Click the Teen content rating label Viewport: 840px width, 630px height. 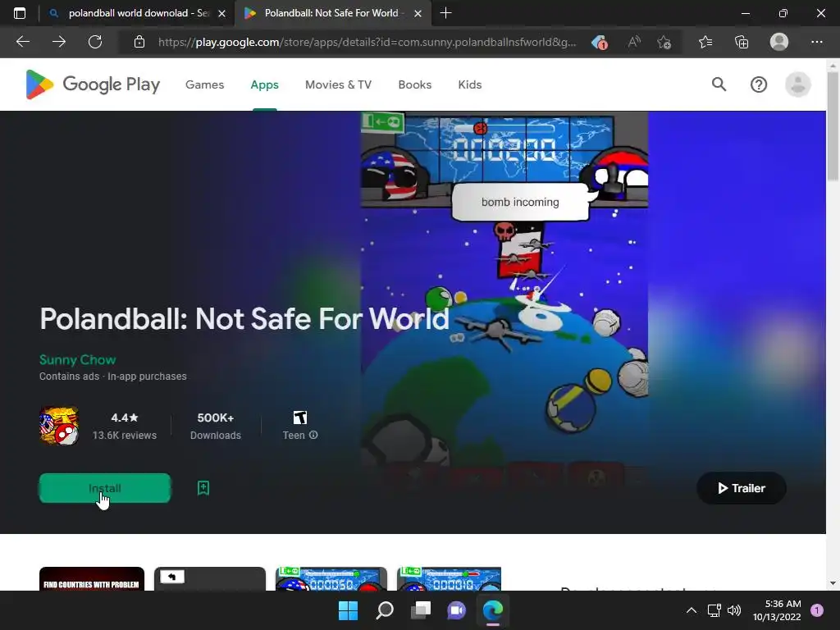294,435
